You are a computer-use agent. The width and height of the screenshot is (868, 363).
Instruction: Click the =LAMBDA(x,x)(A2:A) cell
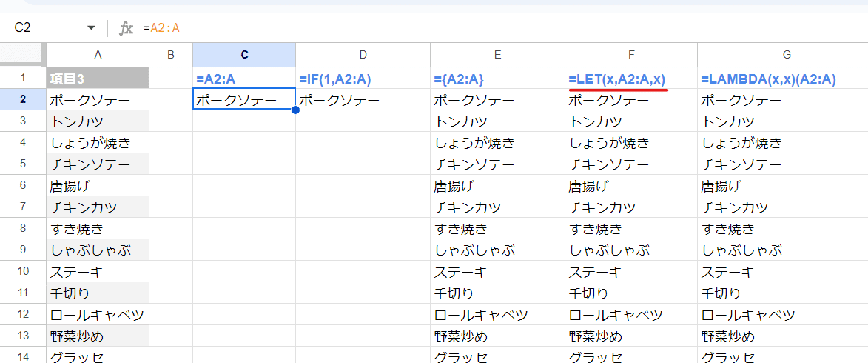[783, 78]
